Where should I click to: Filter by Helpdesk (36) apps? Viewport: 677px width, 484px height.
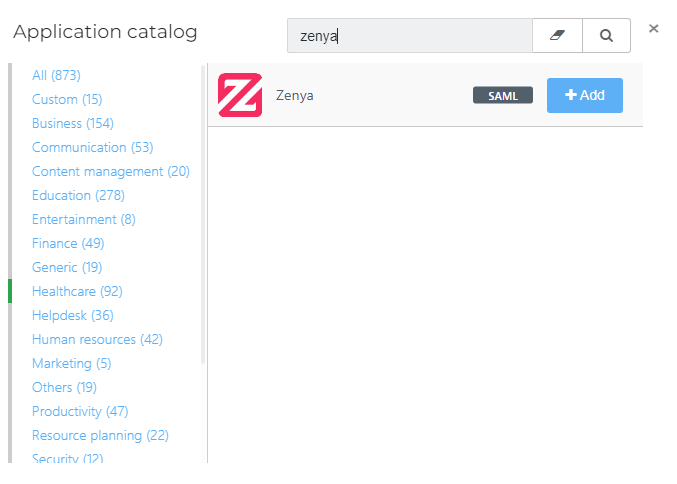tap(73, 315)
